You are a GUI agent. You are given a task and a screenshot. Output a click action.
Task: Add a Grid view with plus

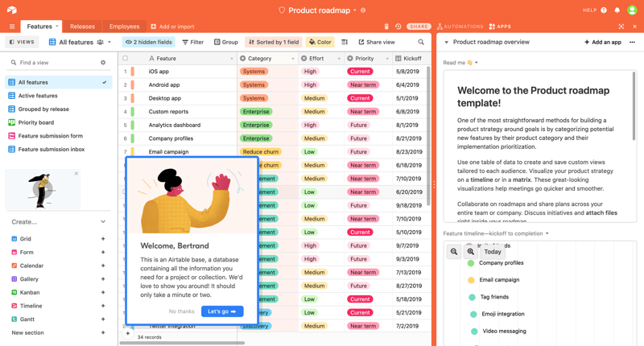pyautogui.click(x=103, y=239)
